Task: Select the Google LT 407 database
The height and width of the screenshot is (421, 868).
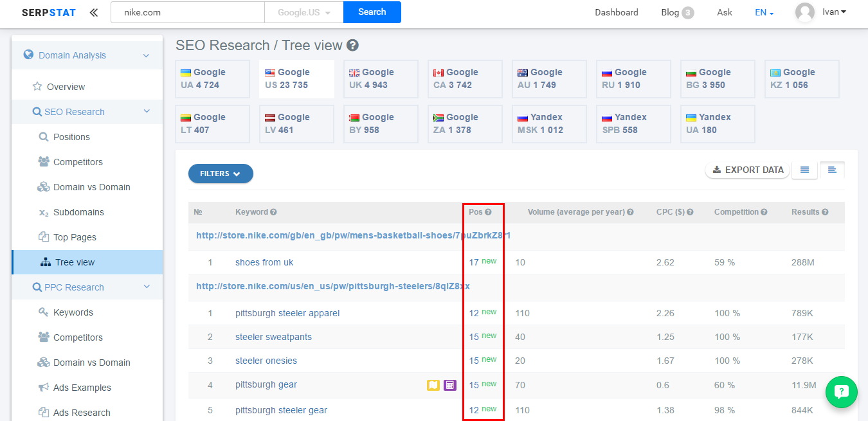Action: 212,124
